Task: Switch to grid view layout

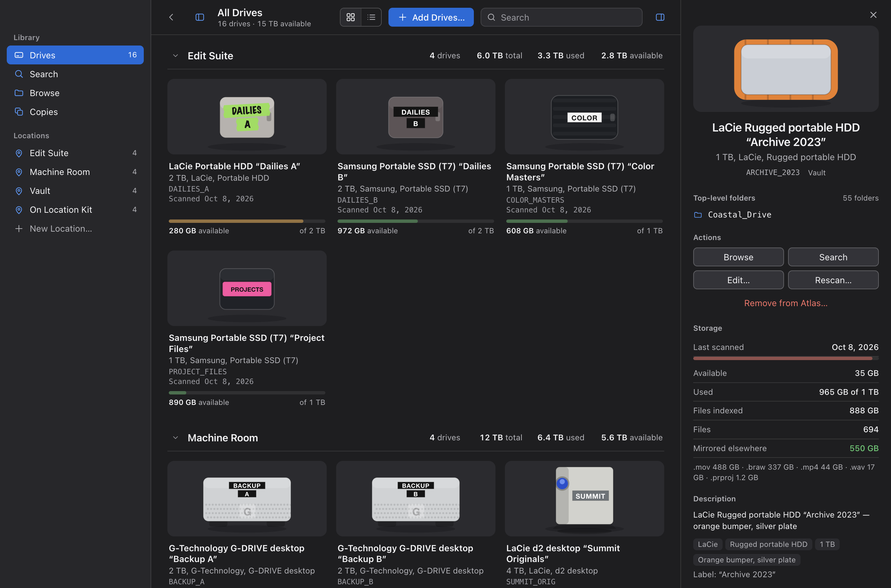Action: click(x=351, y=17)
